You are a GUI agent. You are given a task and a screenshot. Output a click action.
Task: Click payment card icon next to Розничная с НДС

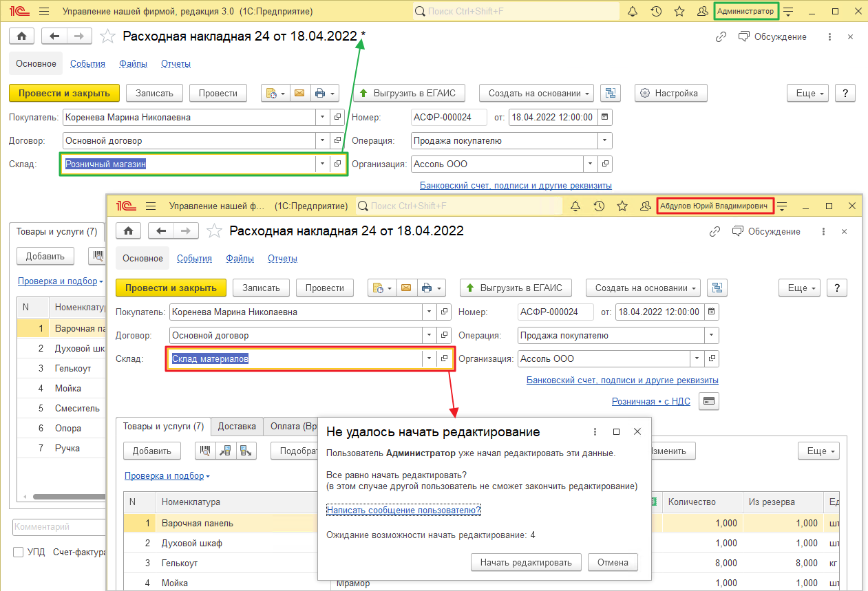(708, 401)
